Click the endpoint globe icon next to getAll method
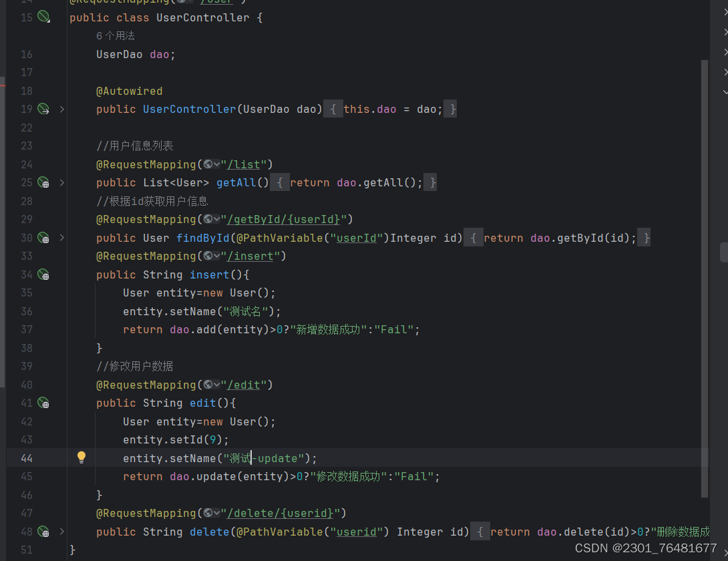The height and width of the screenshot is (561, 728). [x=44, y=182]
